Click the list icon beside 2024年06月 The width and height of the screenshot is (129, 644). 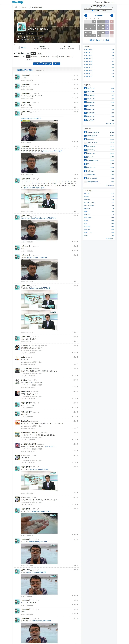tap(85, 92)
